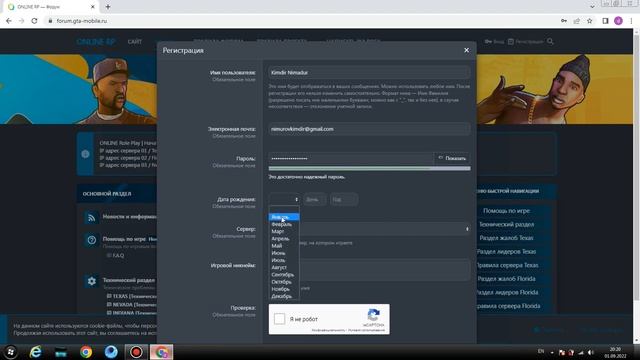Open the САЙТ navigation link
The height and width of the screenshot is (360, 640).
click(135, 42)
